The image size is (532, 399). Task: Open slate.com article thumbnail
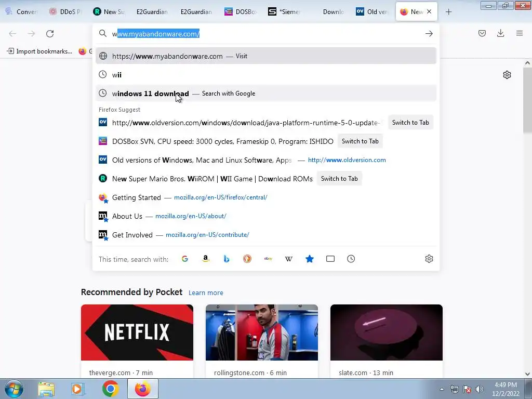point(387,332)
